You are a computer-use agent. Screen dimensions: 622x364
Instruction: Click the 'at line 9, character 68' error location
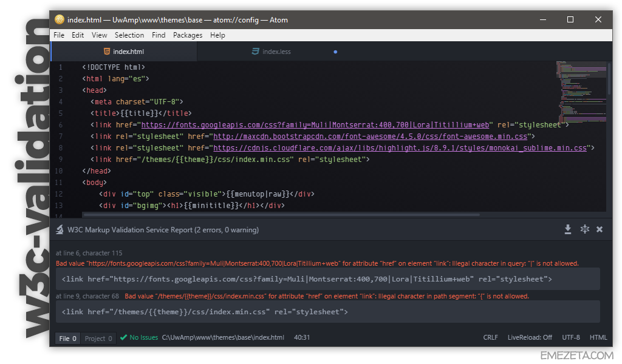pyautogui.click(x=87, y=296)
